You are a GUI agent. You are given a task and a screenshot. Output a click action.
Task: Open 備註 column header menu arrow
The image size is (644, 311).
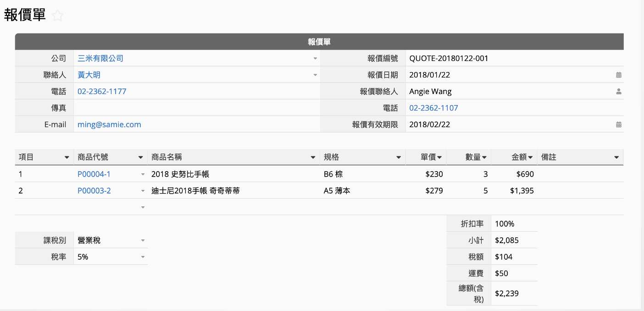click(x=616, y=157)
